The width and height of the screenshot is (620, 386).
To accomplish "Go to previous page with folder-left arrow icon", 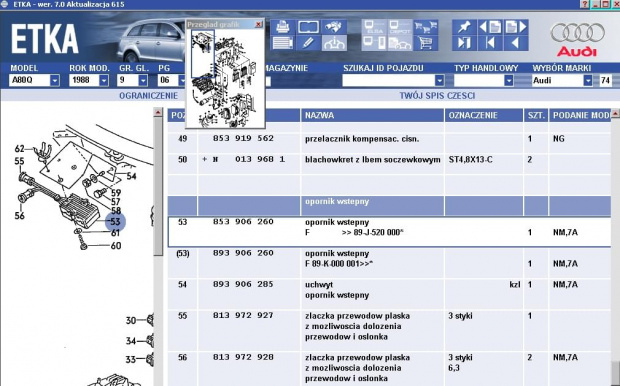I will pyautogui.click(x=490, y=27).
